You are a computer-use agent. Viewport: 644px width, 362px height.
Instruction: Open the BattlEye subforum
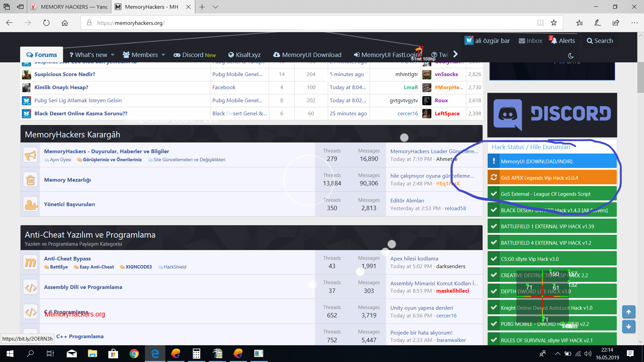tap(59, 267)
